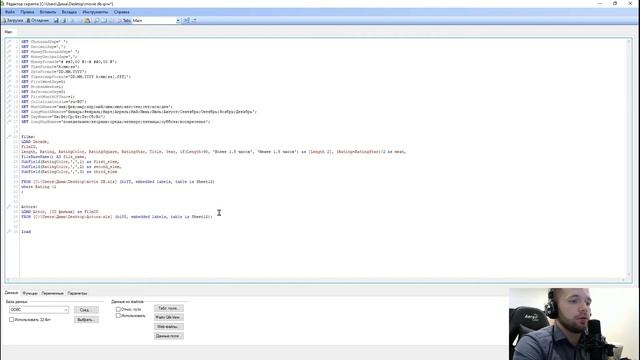Click the Save floppy disk toolbar icon
The height and width of the screenshot is (360, 640).
coord(56,20)
